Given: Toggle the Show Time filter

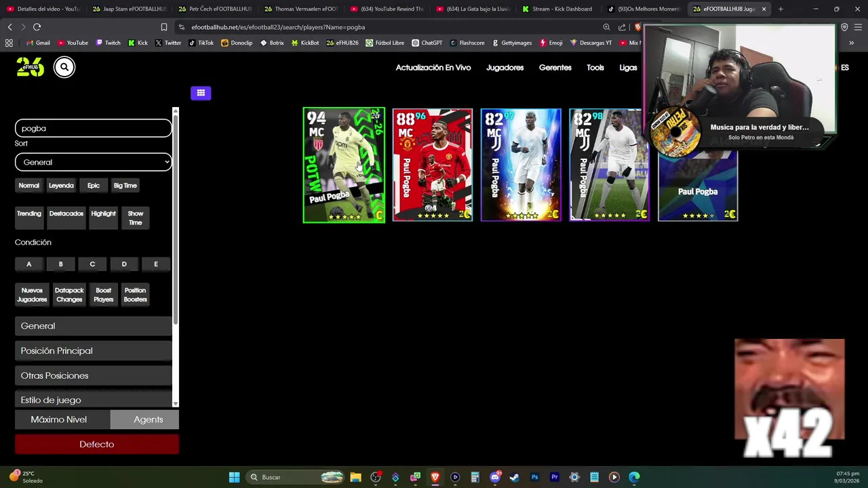Looking at the screenshot, I should coord(136,218).
